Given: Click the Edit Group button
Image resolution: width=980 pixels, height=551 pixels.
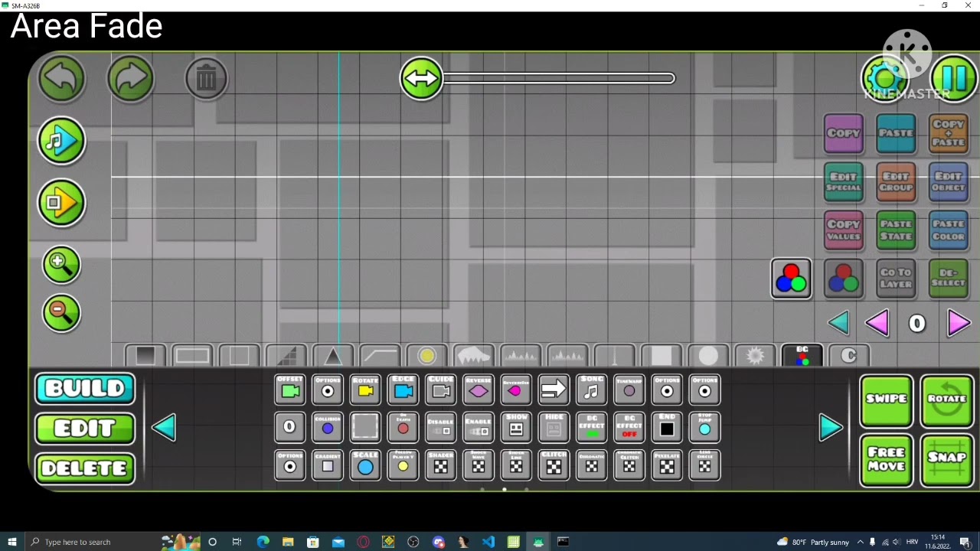Looking at the screenshot, I should pos(896,183).
